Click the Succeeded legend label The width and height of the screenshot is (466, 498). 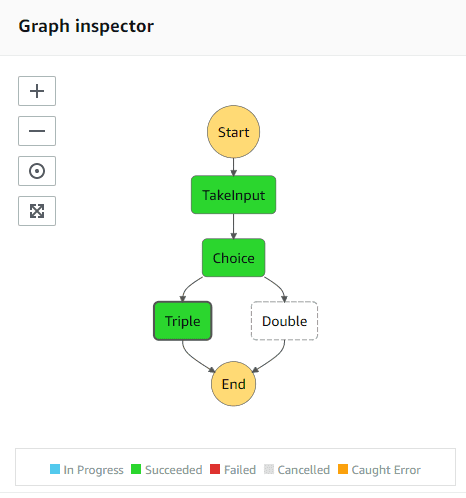click(x=174, y=470)
